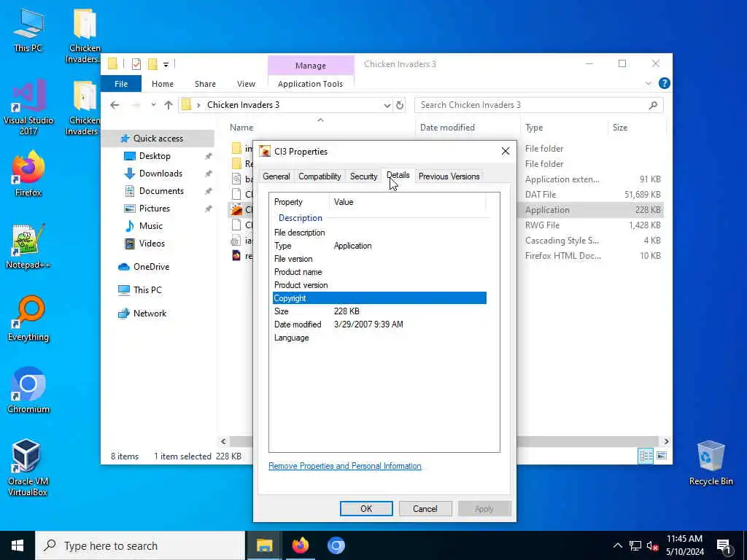The height and width of the screenshot is (560, 747).
Task: Open notification center in taskbar
Action: click(x=723, y=545)
